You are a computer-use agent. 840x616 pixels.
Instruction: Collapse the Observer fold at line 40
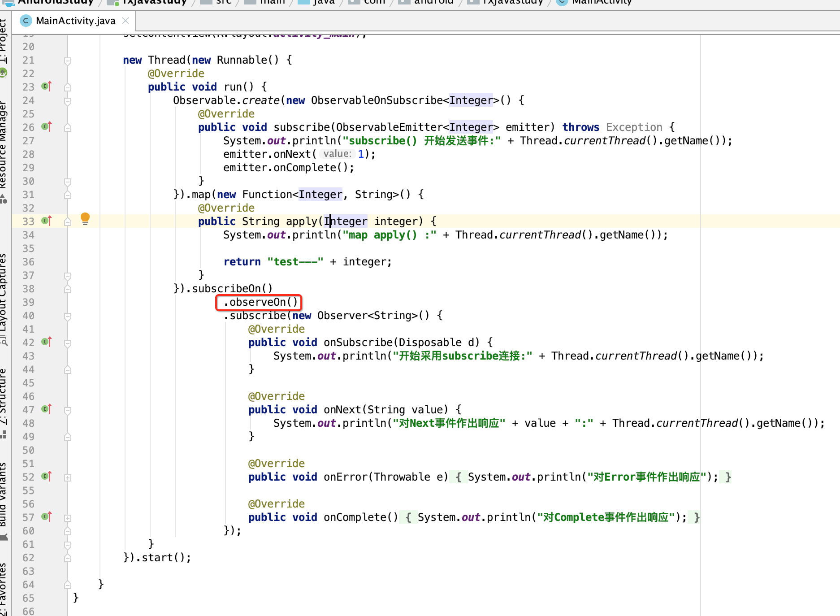point(68,317)
